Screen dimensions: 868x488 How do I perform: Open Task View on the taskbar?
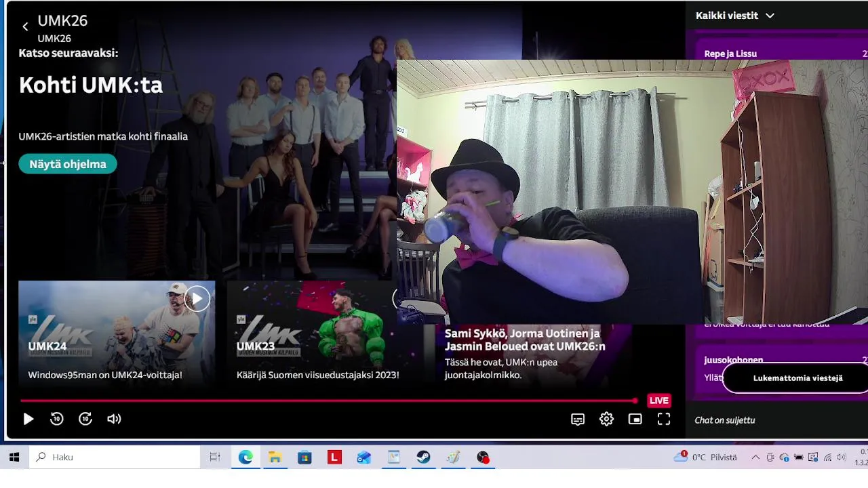(x=215, y=457)
